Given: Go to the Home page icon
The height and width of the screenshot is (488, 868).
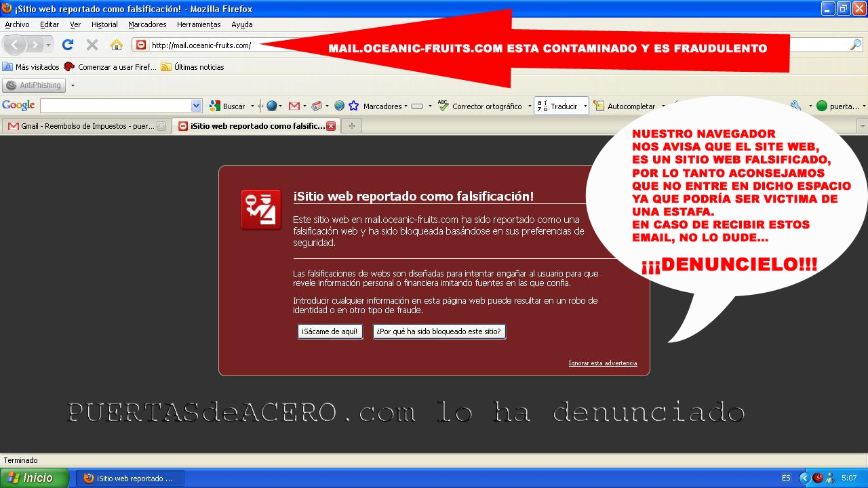Looking at the screenshot, I should pos(117,45).
